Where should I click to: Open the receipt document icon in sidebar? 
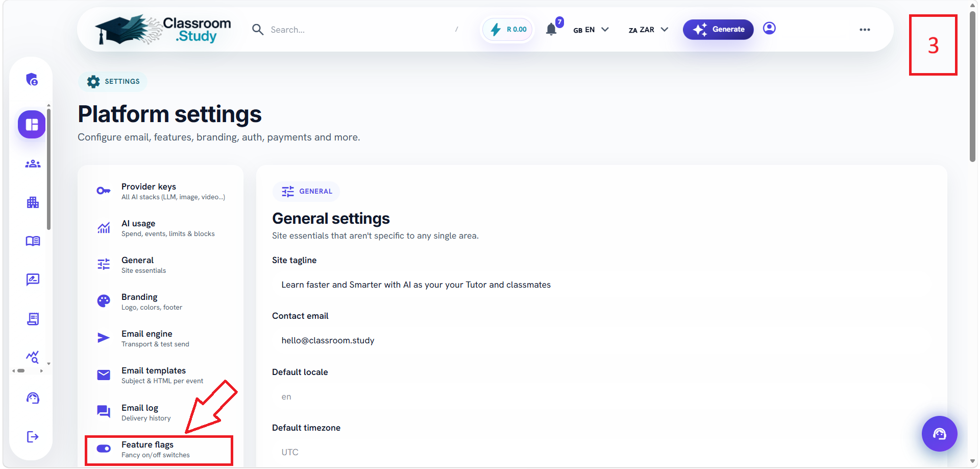[33, 319]
